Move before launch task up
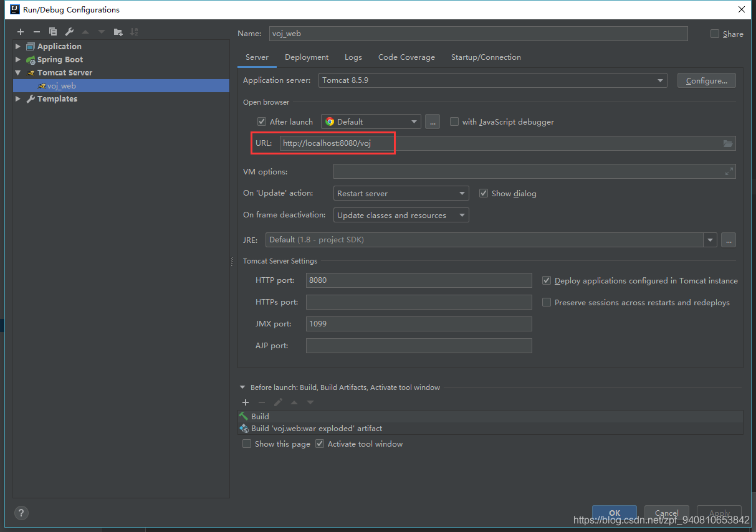 [294, 402]
